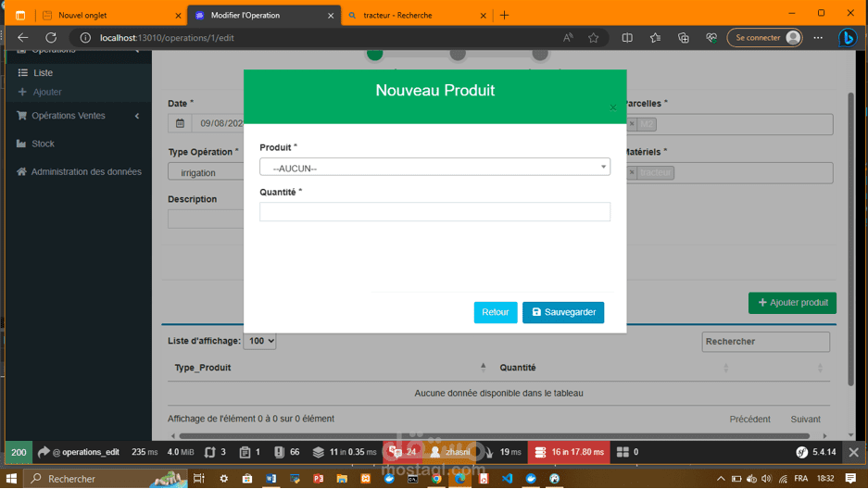Image resolution: width=868 pixels, height=489 pixels.
Task: Click the Se connecter profile button
Action: click(x=764, y=38)
